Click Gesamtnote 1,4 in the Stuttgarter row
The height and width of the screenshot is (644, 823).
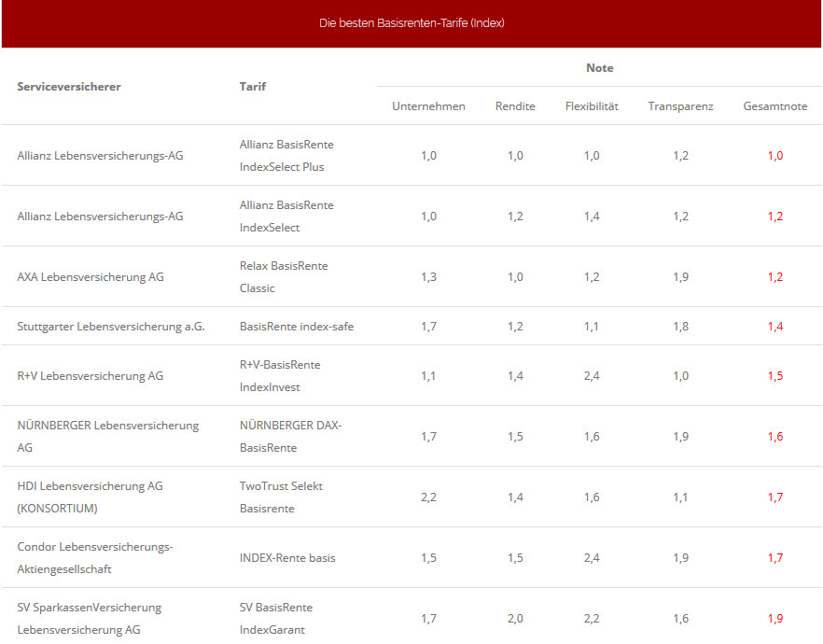[x=774, y=327]
